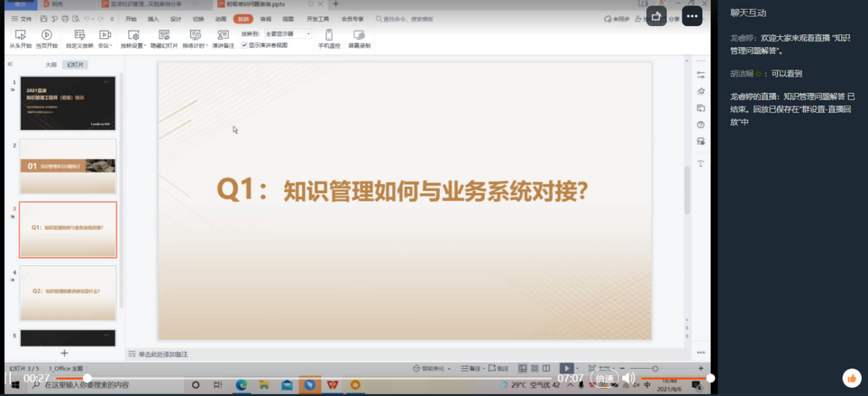This screenshot has height=396, width=868.
Task: Toggle 批注 comments in status bar
Action: 499,368
